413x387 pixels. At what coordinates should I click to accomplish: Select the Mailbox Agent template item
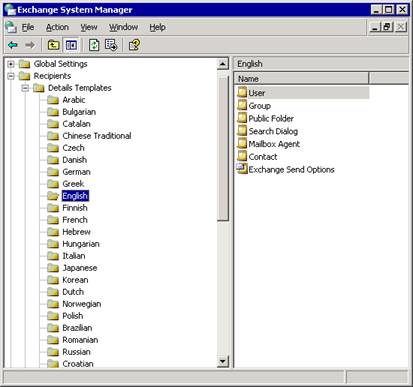point(274,144)
